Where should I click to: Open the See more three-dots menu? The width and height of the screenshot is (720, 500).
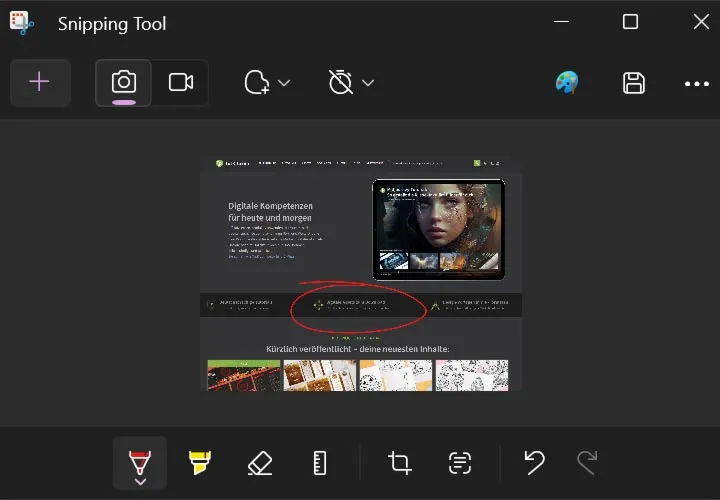[697, 84]
